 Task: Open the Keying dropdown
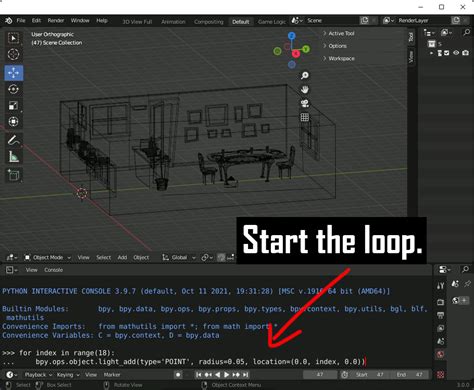(x=68, y=375)
